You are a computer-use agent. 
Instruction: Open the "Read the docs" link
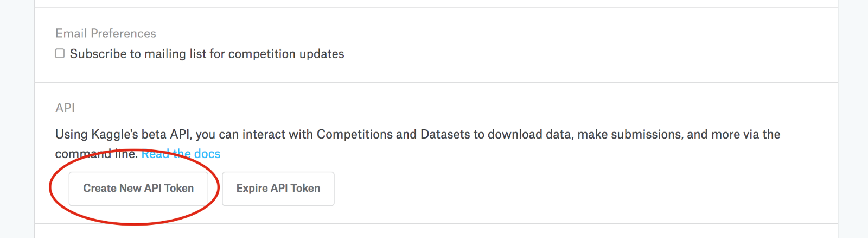pyautogui.click(x=181, y=154)
